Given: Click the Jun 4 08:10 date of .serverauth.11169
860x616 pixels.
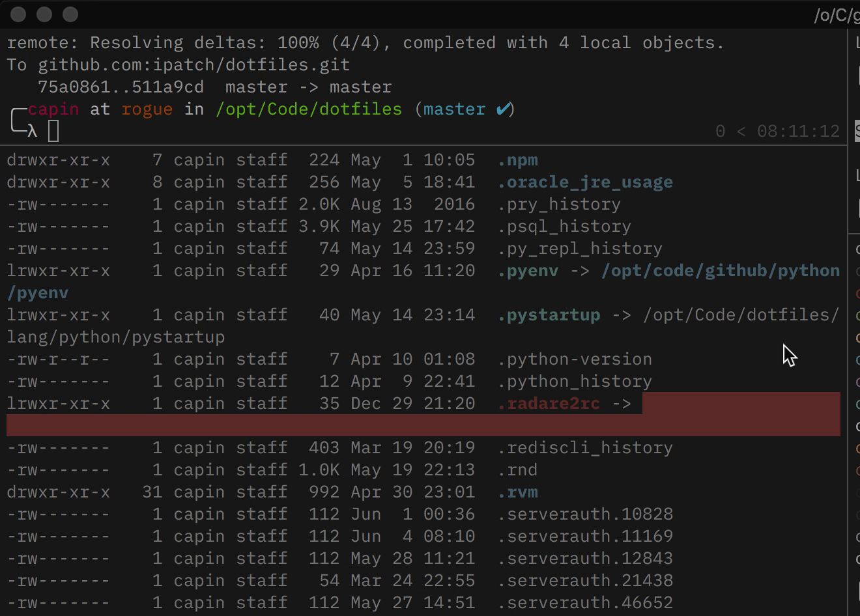Looking at the screenshot, I should [x=413, y=537].
